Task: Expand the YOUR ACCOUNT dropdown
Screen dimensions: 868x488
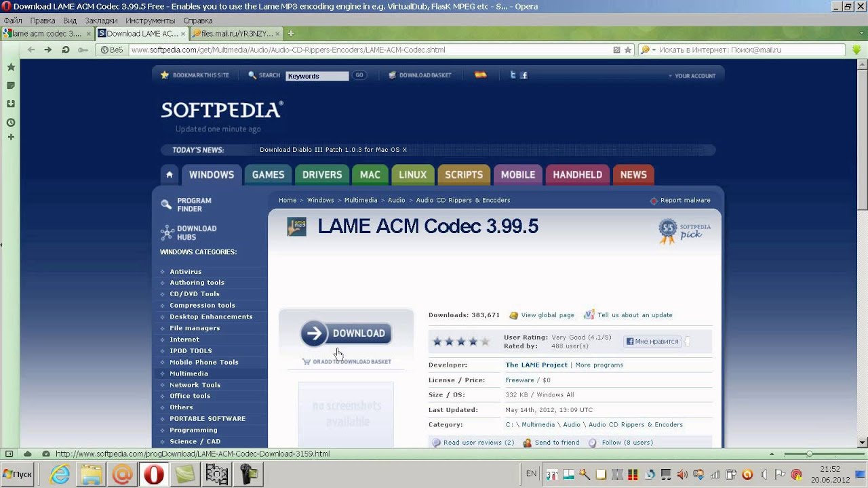Action: click(692, 76)
